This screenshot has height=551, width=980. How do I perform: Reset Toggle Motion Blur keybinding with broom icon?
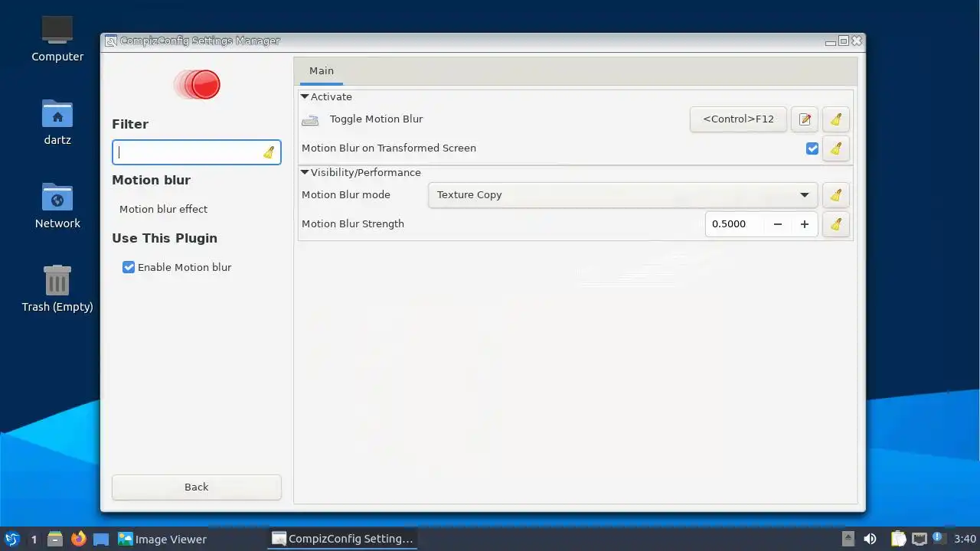coord(836,119)
